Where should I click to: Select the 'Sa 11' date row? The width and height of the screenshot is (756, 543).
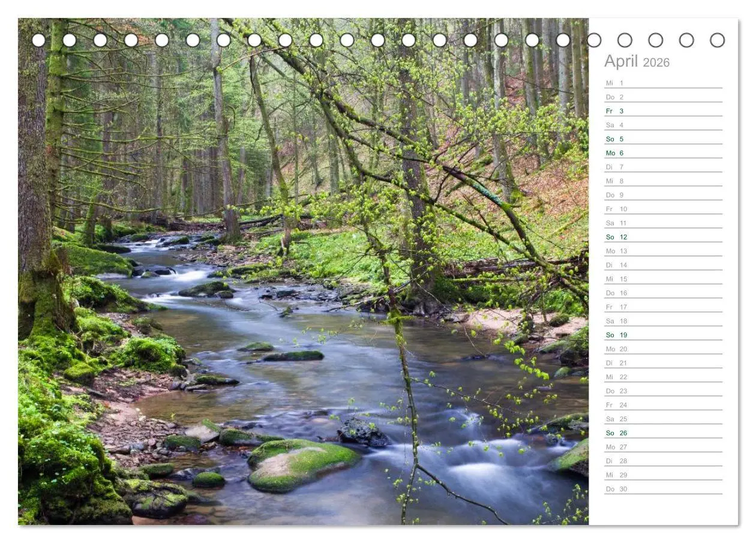click(663, 222)
